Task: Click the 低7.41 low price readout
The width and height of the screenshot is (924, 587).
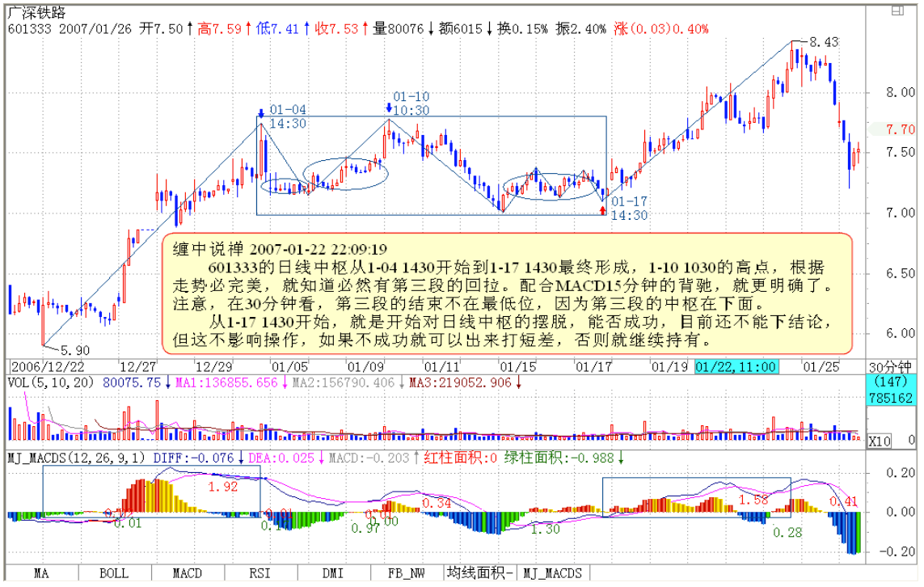Action: pos(277,28)
